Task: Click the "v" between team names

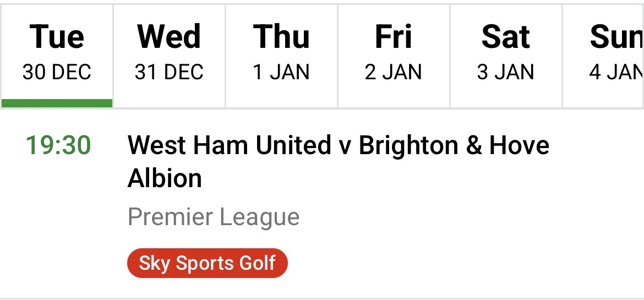Action: coord(345,146)
